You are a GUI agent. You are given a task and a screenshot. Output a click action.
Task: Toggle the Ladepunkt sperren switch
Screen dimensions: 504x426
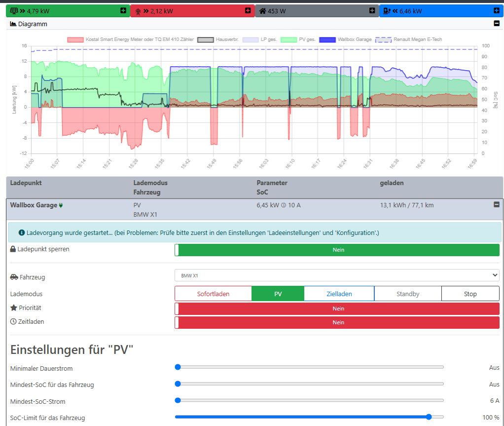(x=337, y=250)
